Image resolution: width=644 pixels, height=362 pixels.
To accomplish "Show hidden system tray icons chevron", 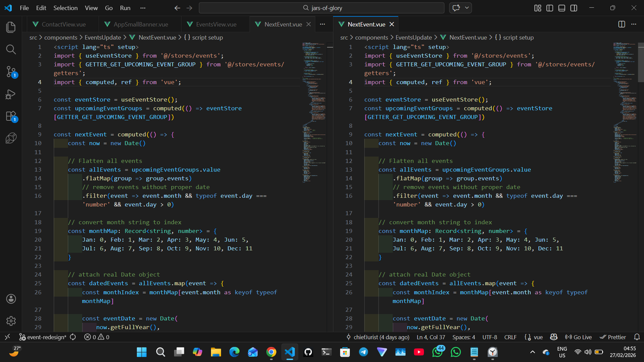I will 532,352.
